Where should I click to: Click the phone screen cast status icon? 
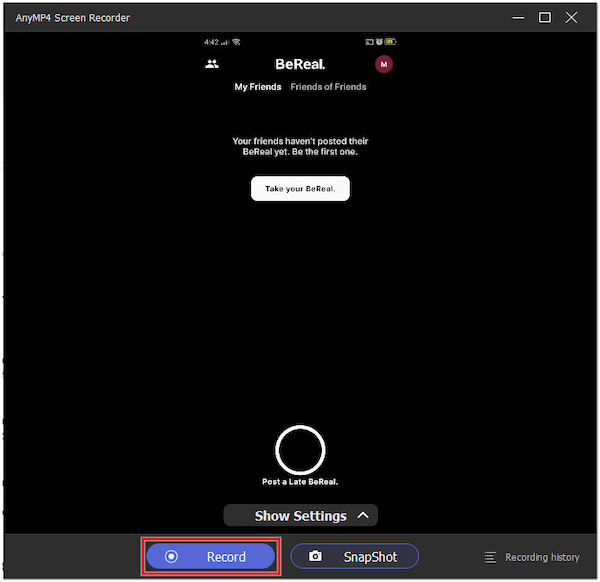369,42
